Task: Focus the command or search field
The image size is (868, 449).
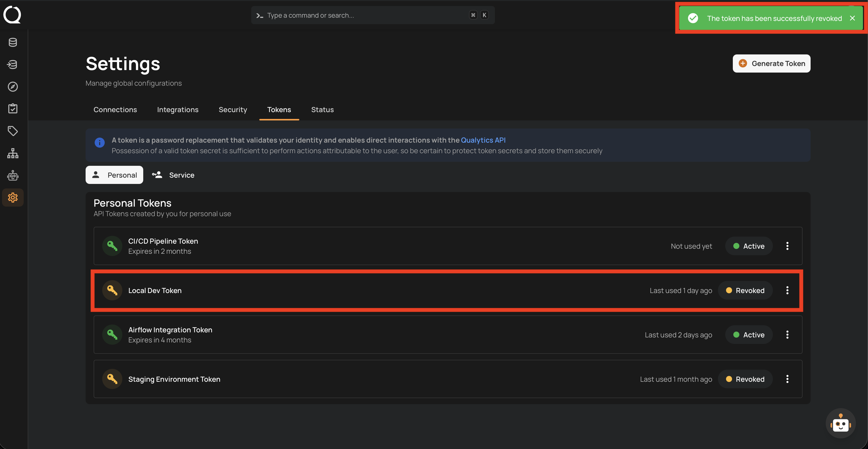Action: (373, 15)
